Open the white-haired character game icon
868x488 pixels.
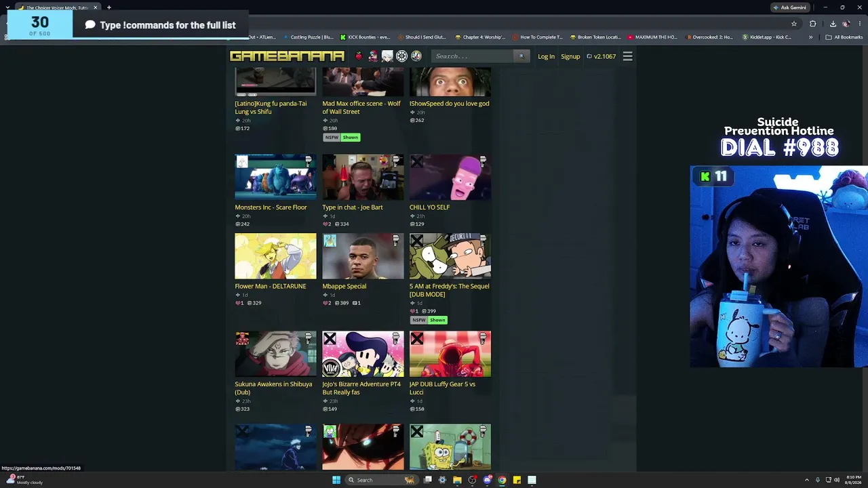click(x=387, y=56)
